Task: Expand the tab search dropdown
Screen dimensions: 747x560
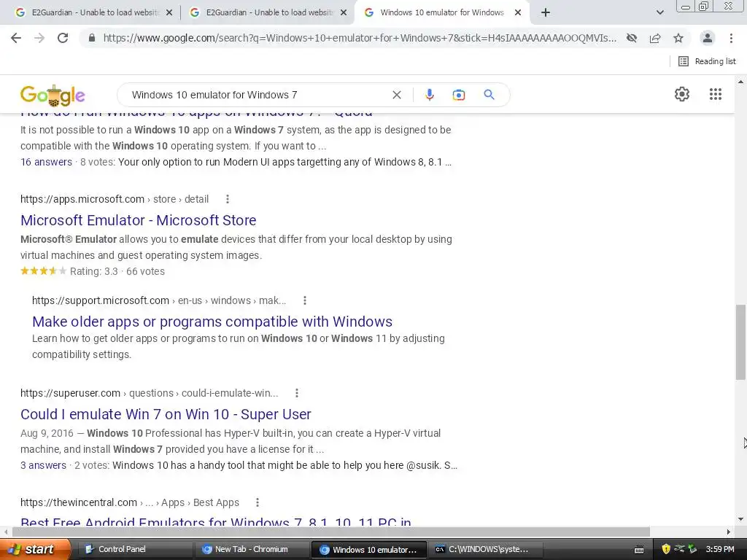Action: coord(659,13)
